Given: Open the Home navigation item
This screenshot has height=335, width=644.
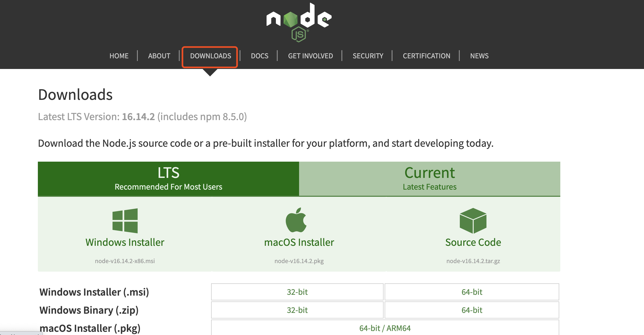Looking at the screenshot, I should (x=119, y=56).
